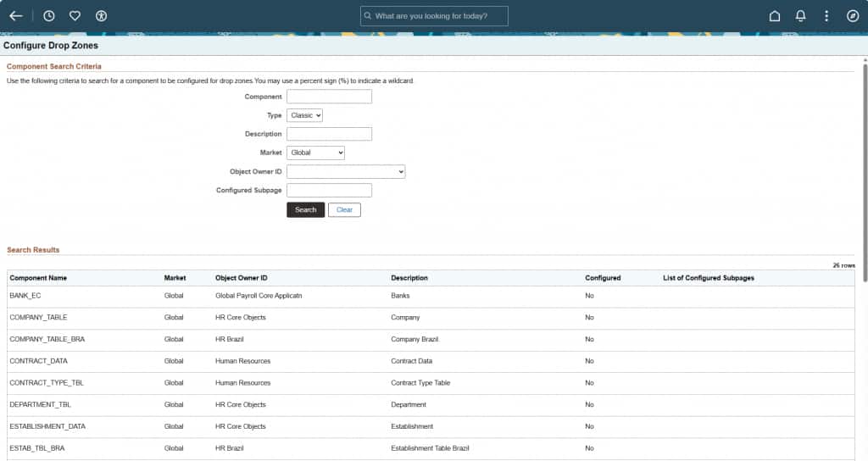The width and height of the screenshot is (868, 461).
Task: Select the COMPANY_TABLE_BRA component
Action: pyautogui.click(x=47, y=339)
